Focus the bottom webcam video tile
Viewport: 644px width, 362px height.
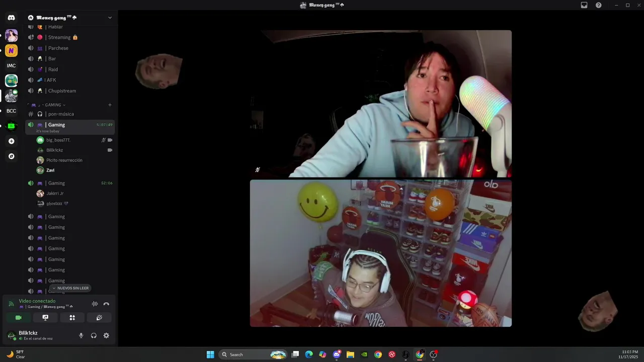tap(381, 253)
